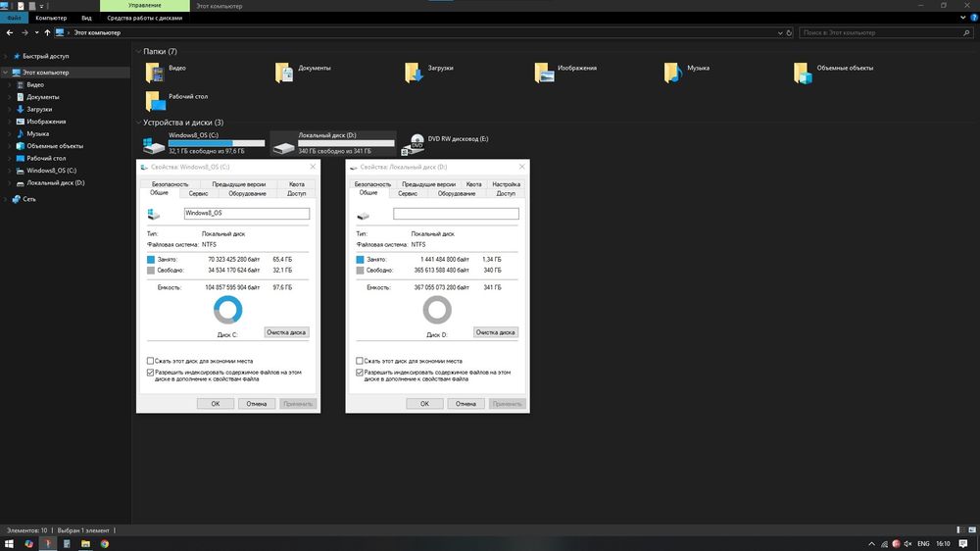The image size is (980, 551).
Task: Switch to Настройка tab in D: properties
Action: [x=507, y=184]
